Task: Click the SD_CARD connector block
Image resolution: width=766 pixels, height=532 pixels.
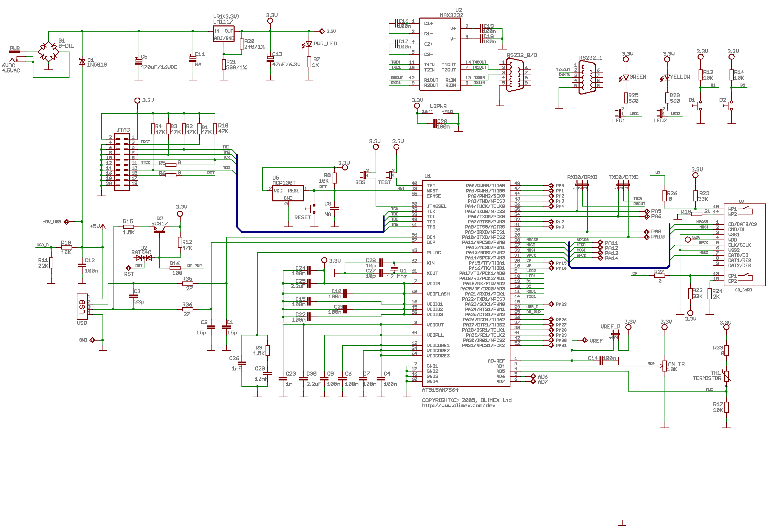Action: (x=745, y=244)
